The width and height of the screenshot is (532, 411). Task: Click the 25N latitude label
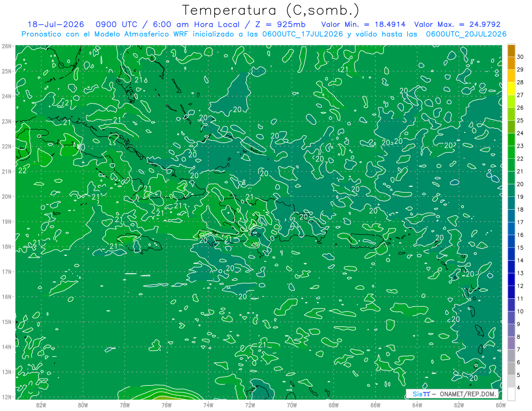(x=6, y=71)
